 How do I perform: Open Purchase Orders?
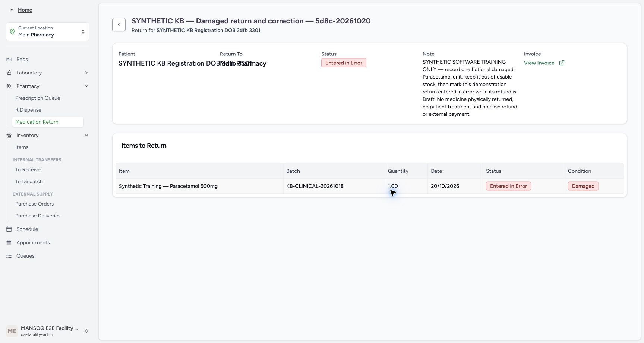pos(34,204)
